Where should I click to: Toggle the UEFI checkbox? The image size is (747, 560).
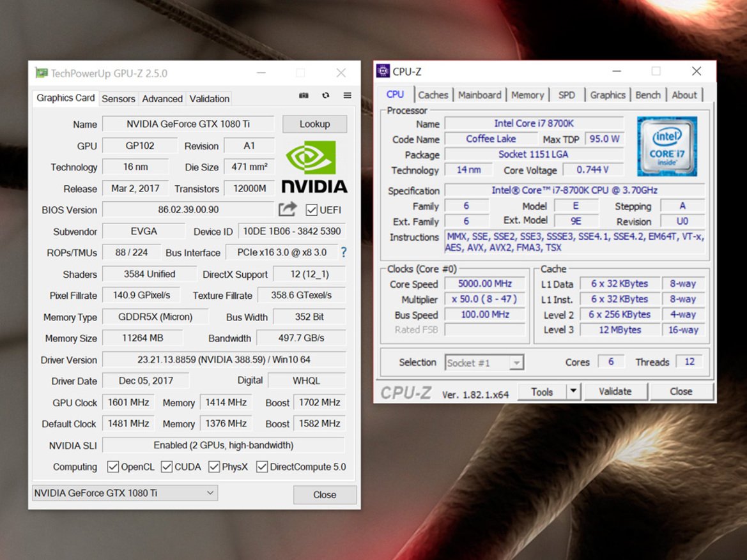[x=312, y=210]
